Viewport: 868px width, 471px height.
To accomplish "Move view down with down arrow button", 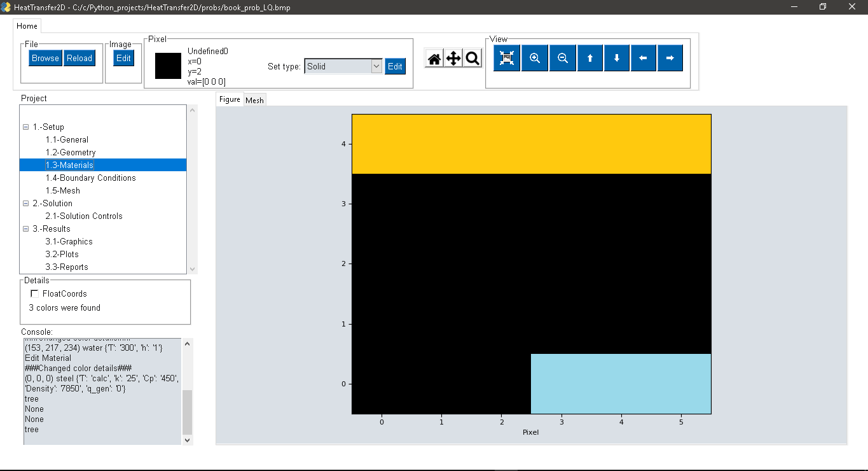I will pos(617,58).
